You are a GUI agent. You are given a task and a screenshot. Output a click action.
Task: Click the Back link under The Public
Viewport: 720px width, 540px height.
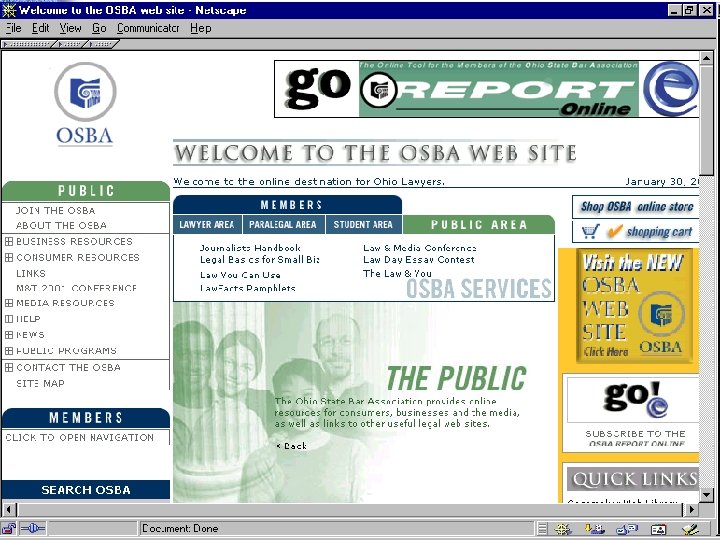tap(292, 446)
